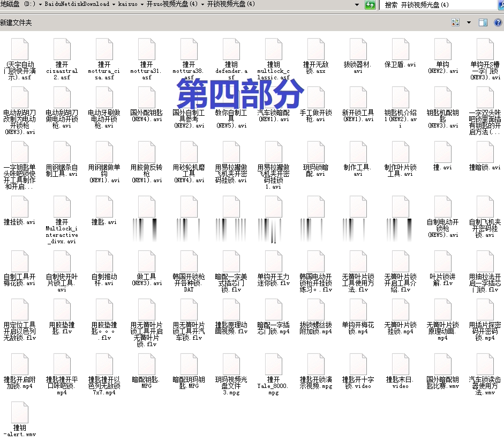Select file 新开锁工具 (NEW1).avi
504x441 pixels.
[358, 104]
